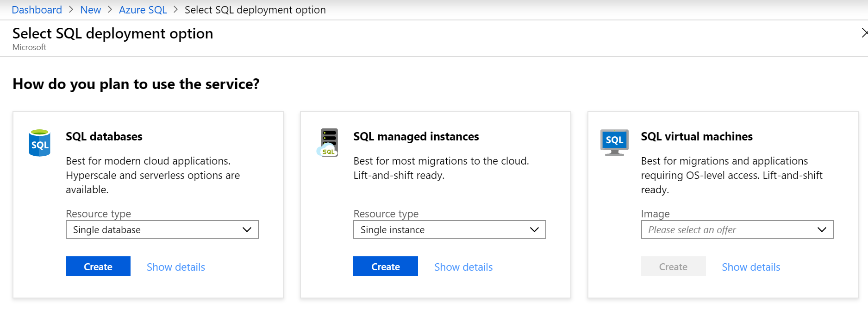The width and height of the screenshot is (868, 311).
Task: Navigate to New in the breadcrumb
Action: 91,10
